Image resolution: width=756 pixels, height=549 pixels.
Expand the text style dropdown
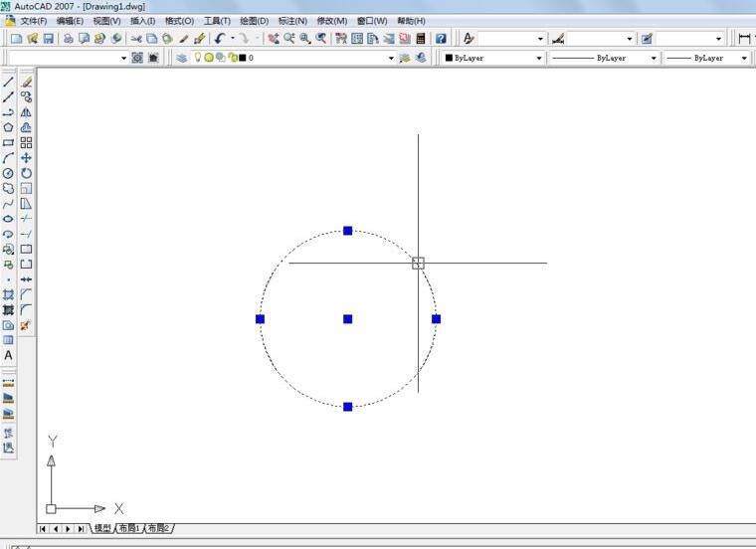(x=540, y=39)
